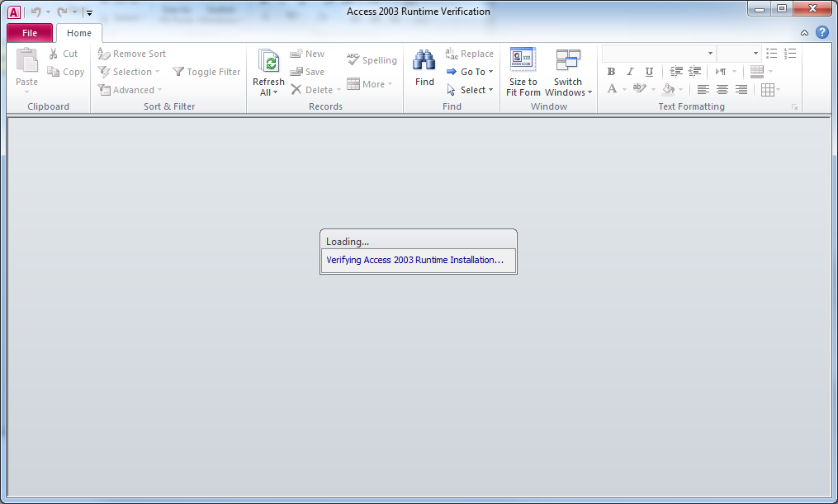
Task: Click the numbered list icon
Action: [790, 54]
